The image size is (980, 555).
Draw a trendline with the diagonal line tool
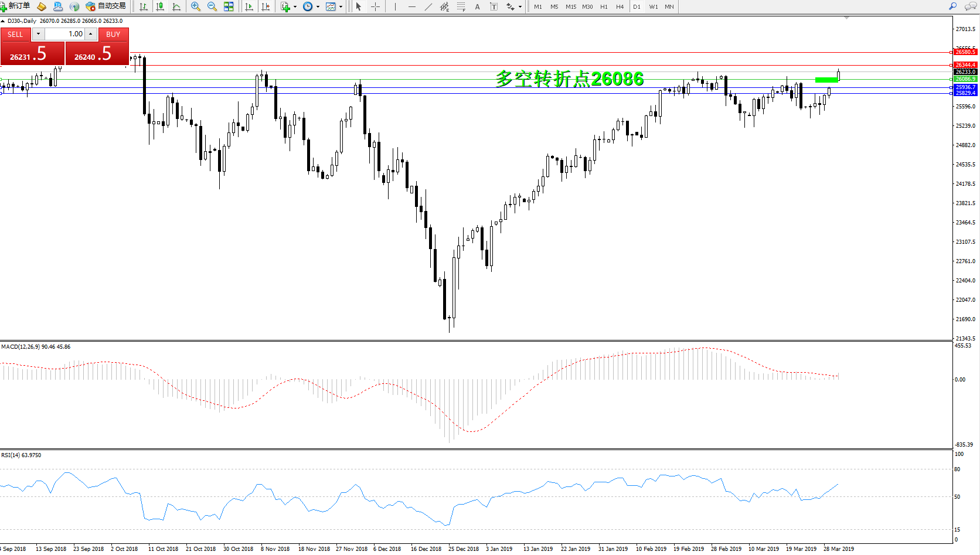428,6
